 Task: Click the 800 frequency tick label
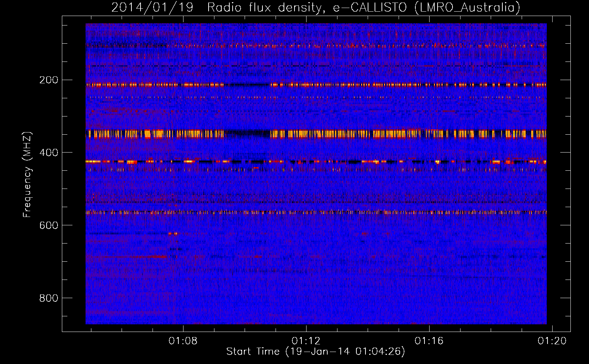coord(49,298)
